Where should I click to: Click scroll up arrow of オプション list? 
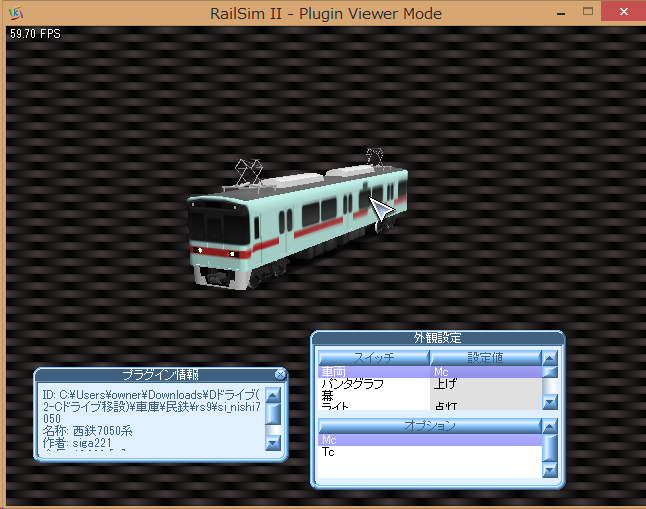point(550,426)
